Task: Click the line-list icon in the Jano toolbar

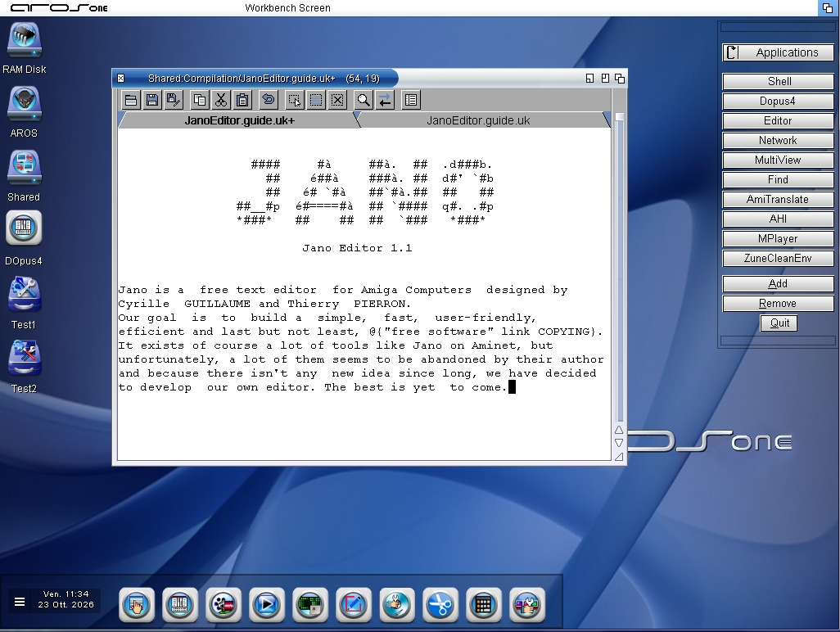Action: click(x=411, y=100)
